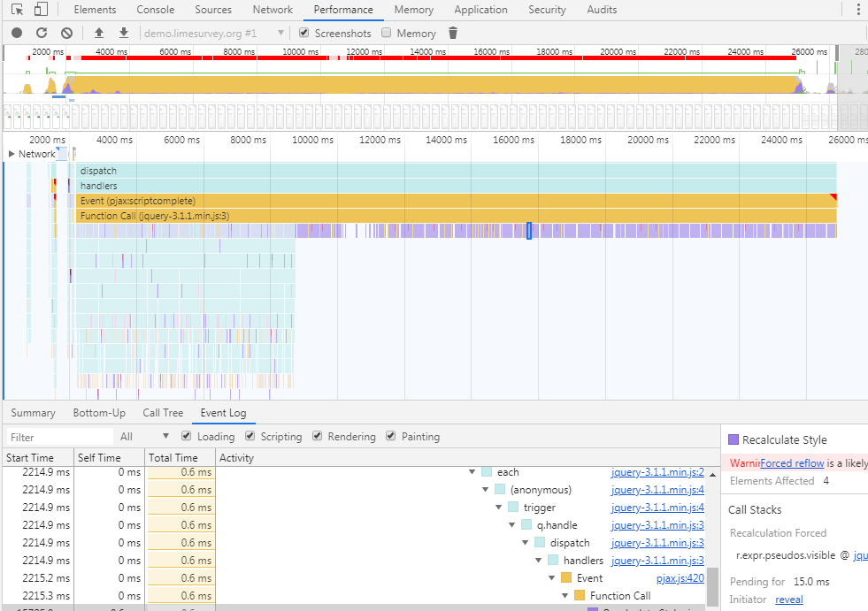
Task: Open the demo.limesurvey.org #1 recording dropdown
Action: [213, 34]
